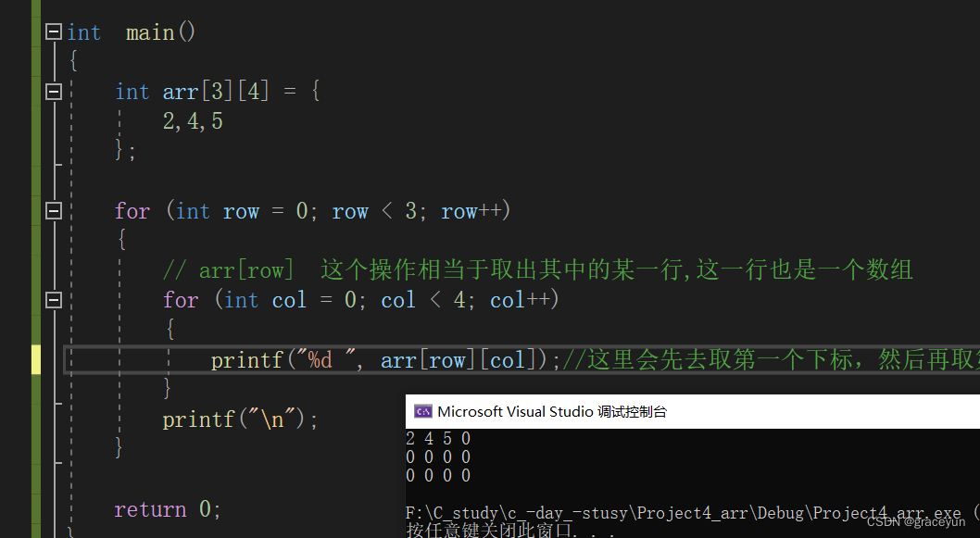This screenshot has width=980, height=538.
Task: Click the 'return 0;' statement
Action: [168, 509]
